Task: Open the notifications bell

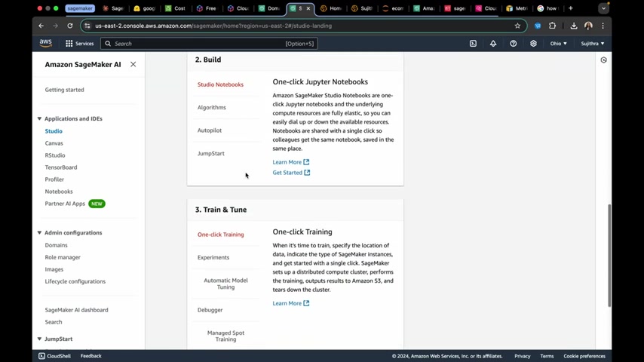Action: [x=493, y=44]
